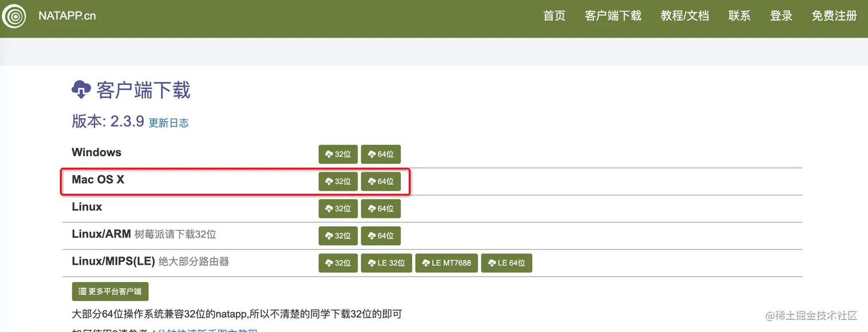Click the Windows row label

click(x=96, y=152)
